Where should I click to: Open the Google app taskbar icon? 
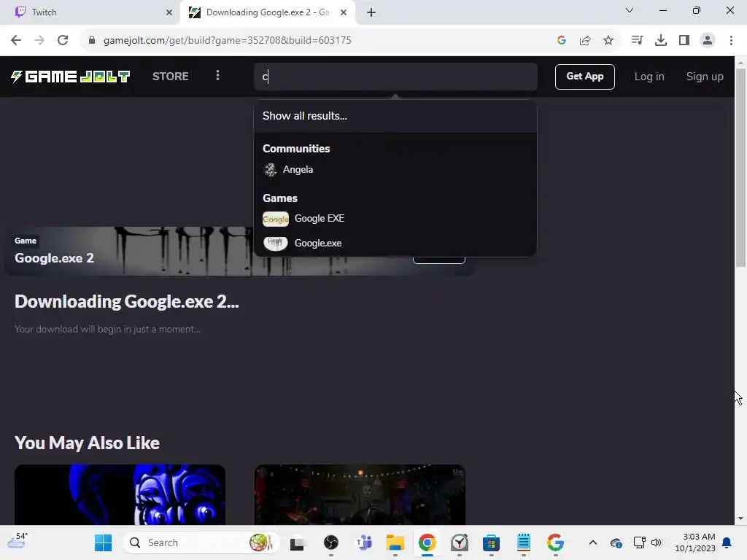point(555,542)
